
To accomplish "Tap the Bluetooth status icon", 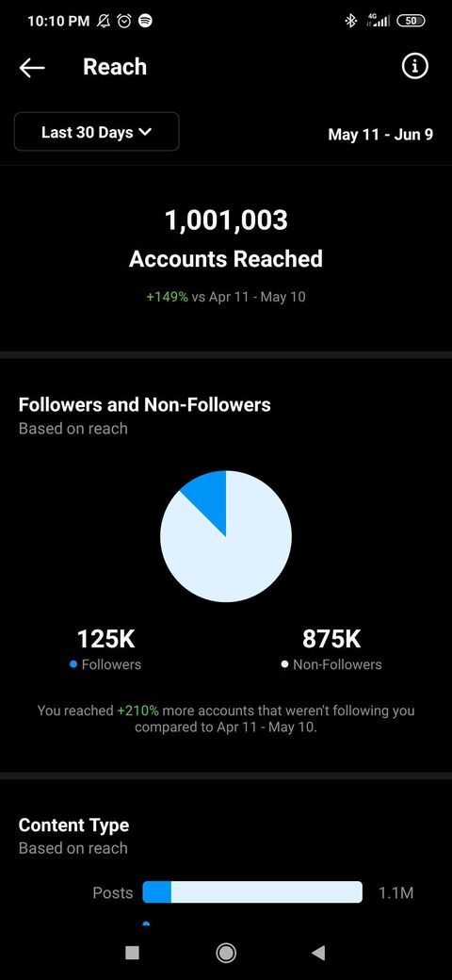I will point(351,22).
